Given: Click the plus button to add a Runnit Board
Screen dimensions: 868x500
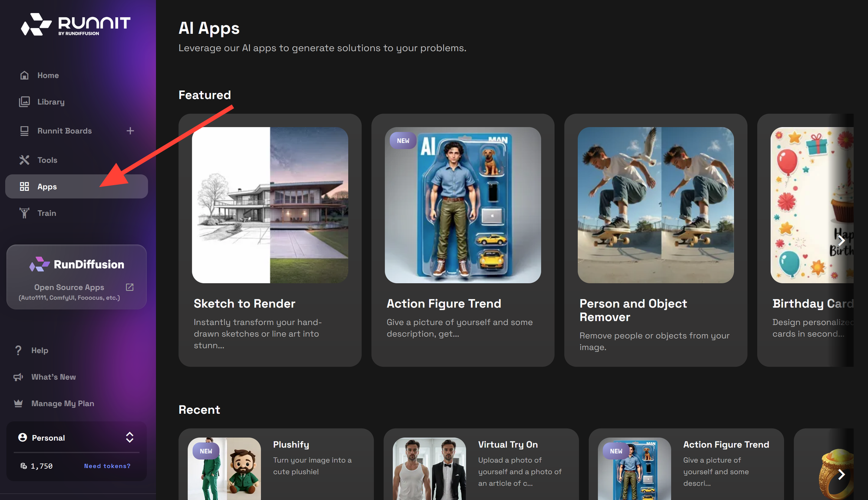Looking at the screenshot, I should [130, 131].
